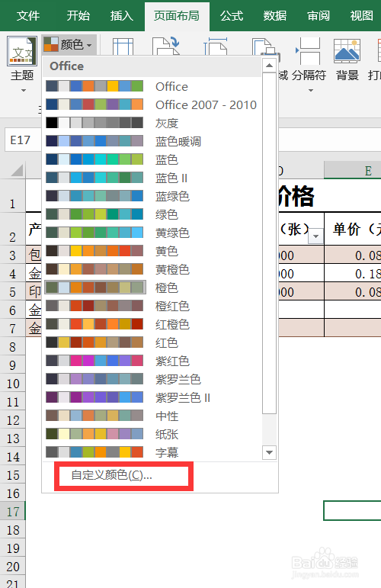This screenshot has width=381, height=588.
Task: Choose the 紫罗兰色 color scheme
Action: pyautogui.click(x=152, y=380)
